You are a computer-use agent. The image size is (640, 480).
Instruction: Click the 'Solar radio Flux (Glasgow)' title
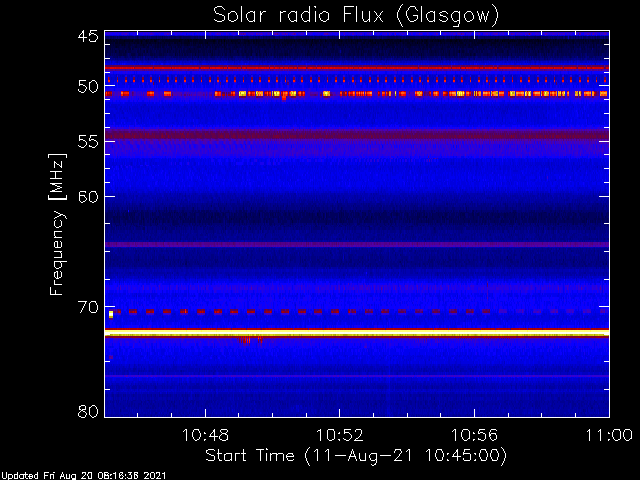[x=356, y=16]
